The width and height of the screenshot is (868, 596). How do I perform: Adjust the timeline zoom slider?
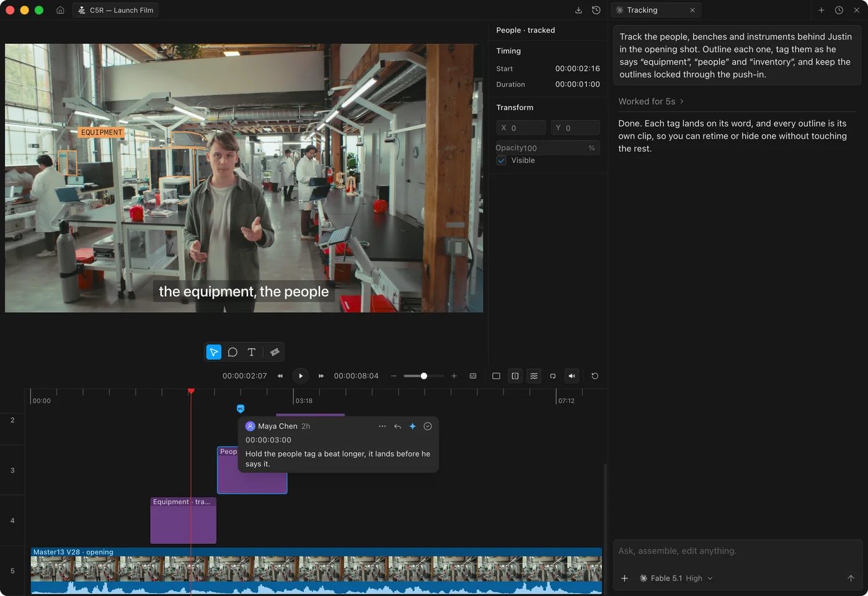pos(424,376)
